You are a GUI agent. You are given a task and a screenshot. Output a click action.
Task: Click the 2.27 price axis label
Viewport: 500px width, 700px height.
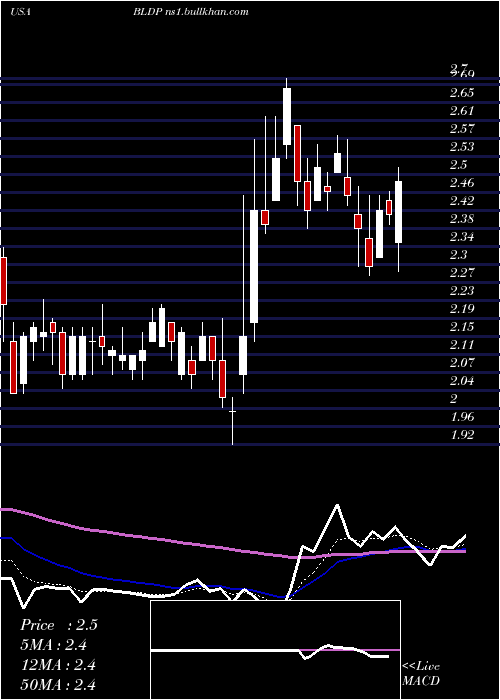462,272
